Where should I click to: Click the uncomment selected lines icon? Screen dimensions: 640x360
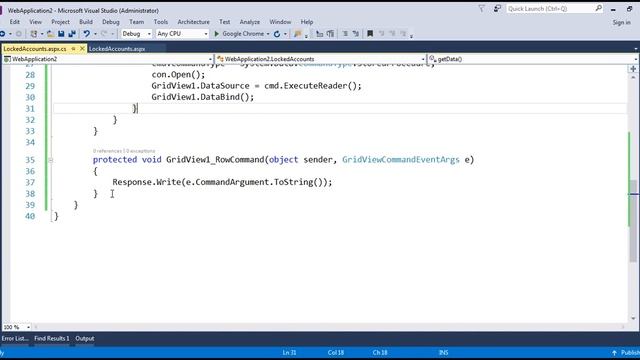356,34
